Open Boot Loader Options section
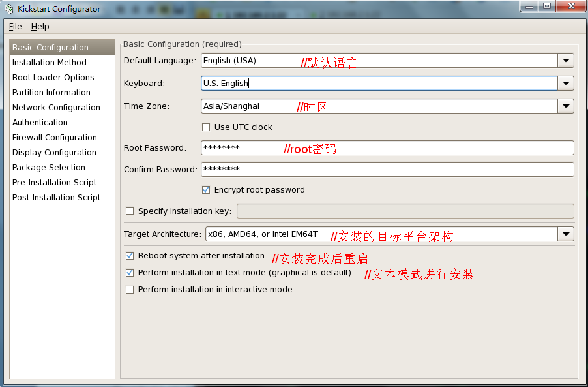 (x=62, y=77)
